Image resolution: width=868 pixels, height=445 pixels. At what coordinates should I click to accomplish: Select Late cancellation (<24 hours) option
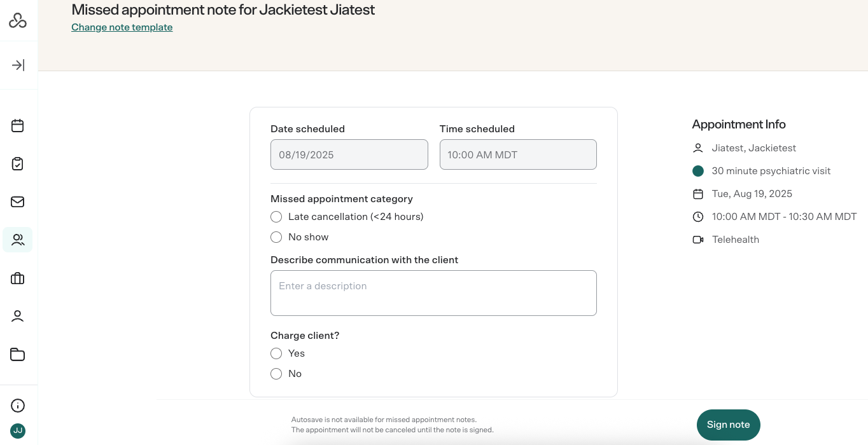click(x=276, y=217)
